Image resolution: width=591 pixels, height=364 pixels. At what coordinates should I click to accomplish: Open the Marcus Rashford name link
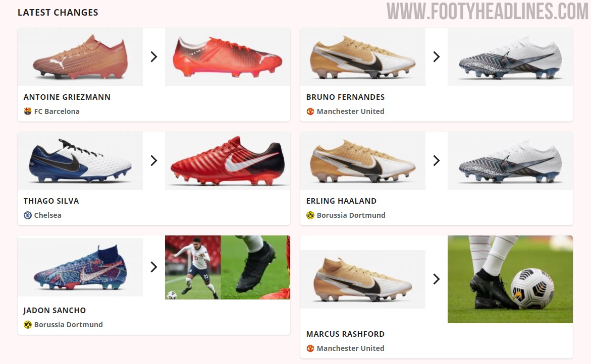[x=345, y=334]
